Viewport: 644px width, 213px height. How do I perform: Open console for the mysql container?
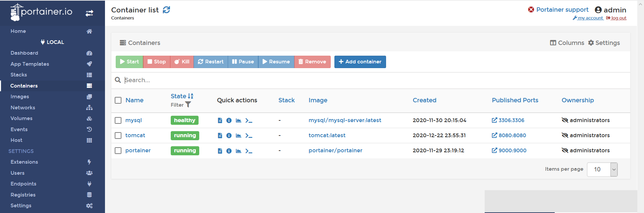(249, 120)
